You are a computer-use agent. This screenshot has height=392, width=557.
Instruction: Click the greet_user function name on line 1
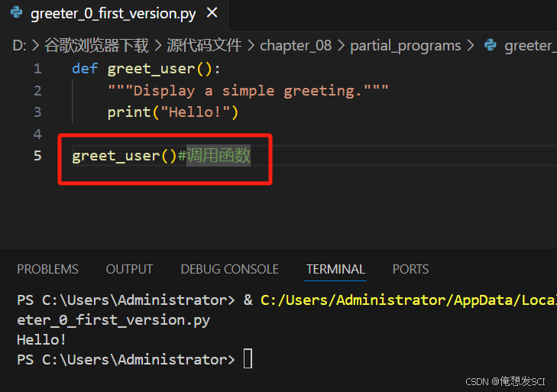click(x=151, y=69)
